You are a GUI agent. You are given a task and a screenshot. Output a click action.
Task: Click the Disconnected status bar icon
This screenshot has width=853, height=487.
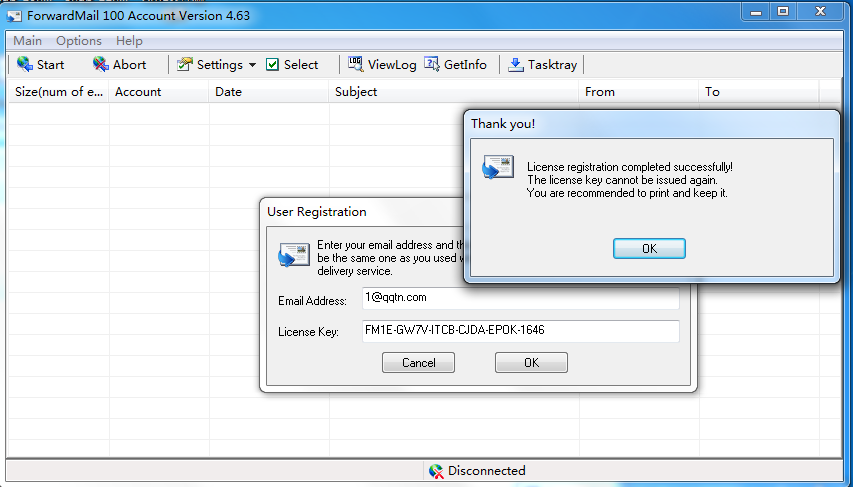click(435, 471)
